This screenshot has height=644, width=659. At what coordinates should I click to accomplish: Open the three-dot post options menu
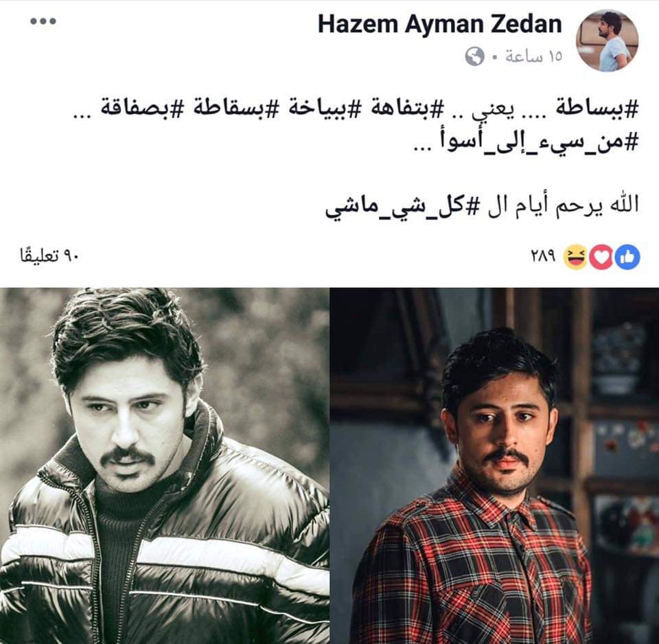[x=43, y=21]
